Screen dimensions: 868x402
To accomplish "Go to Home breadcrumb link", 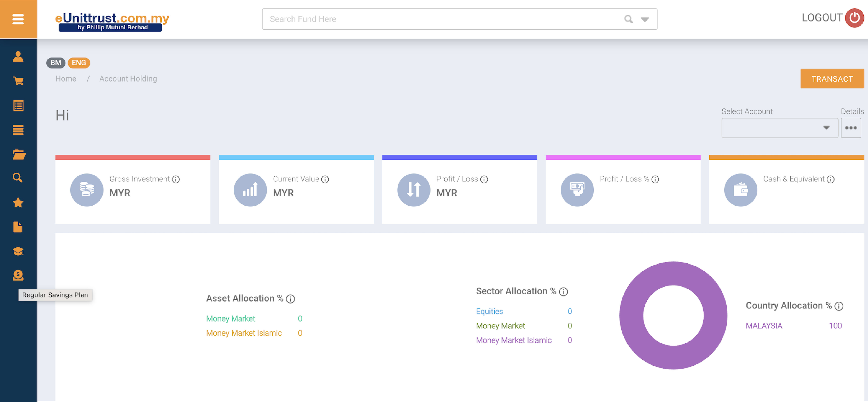I will click(66, 79).
